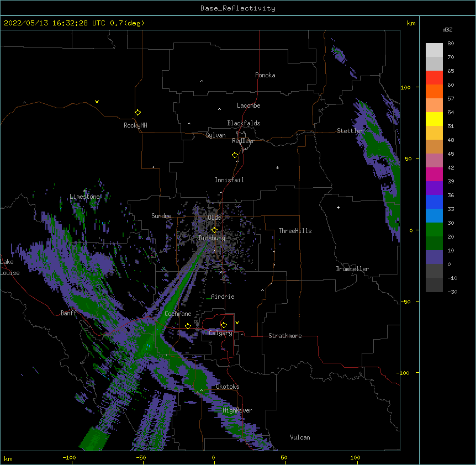Image resolution: width=476 pixels, height=465 pixels.
Task: Click the Limestone label
Action: [x=84, y=197]
